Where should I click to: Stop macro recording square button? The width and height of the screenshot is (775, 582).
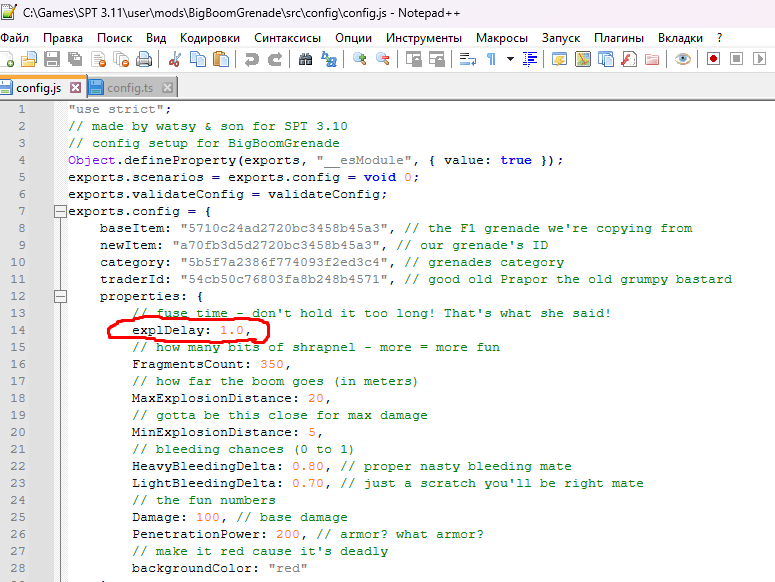(x=736, y=59)
